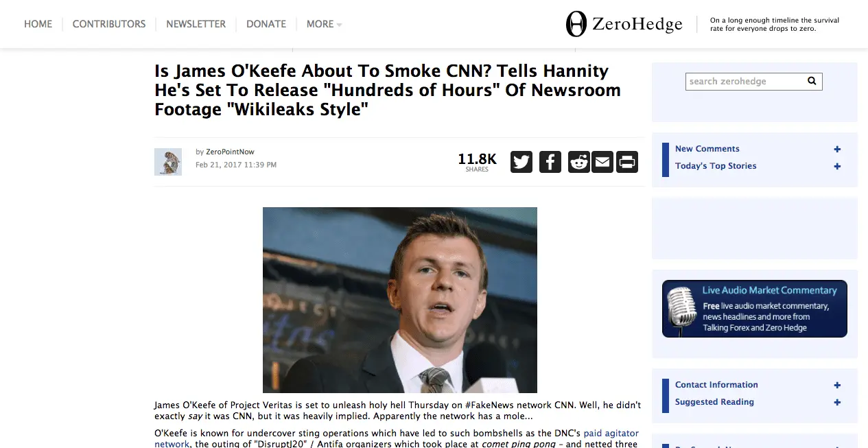This screenshot has width=868, height=448.
Task: Expand Suggested Reading plus sign
Action: tap(837, 402)
